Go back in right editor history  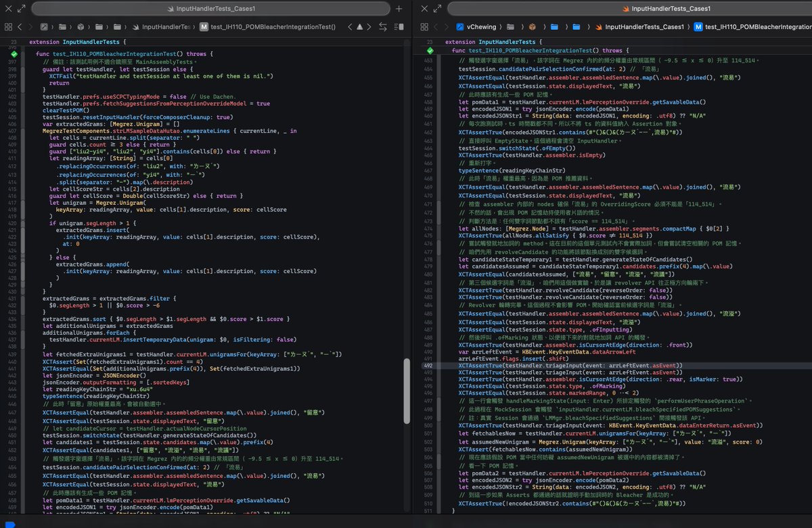436,27
